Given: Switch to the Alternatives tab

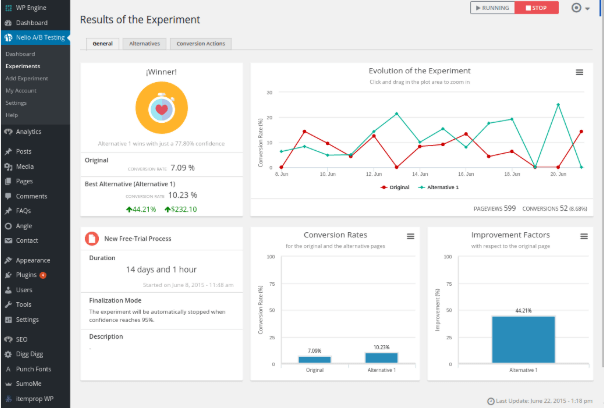Looking at the screenshot, I should [x=144, y=44].
